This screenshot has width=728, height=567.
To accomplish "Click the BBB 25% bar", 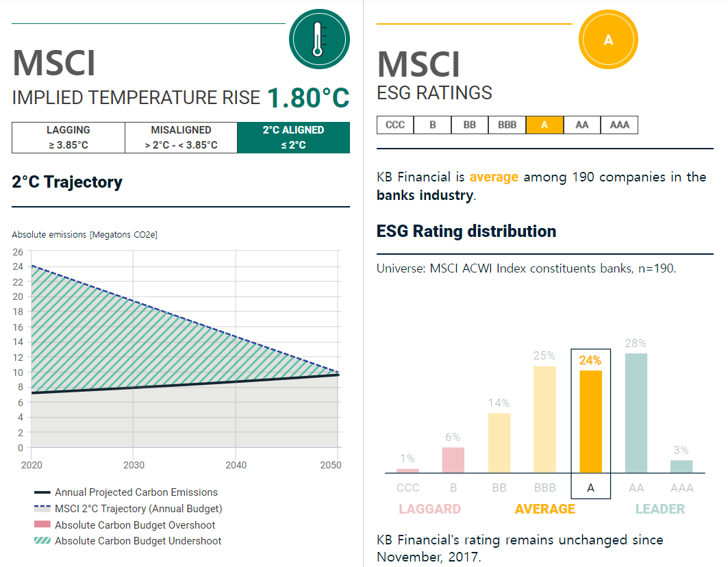I will coord(544,420).
